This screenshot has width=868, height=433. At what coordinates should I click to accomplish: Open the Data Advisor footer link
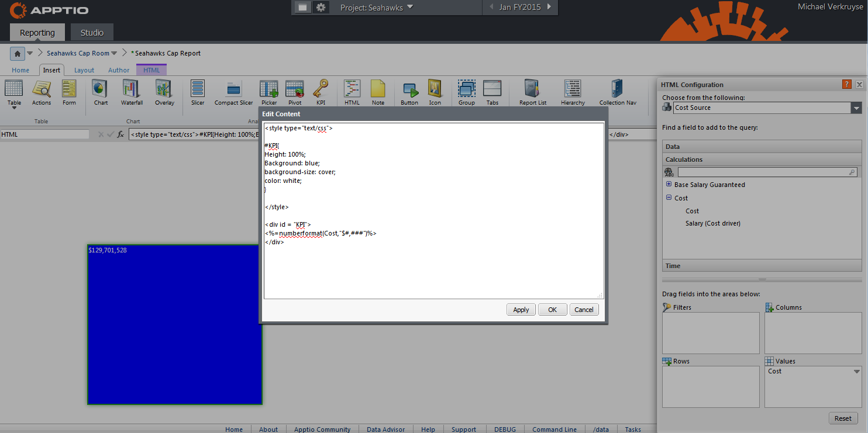(385, 429)
